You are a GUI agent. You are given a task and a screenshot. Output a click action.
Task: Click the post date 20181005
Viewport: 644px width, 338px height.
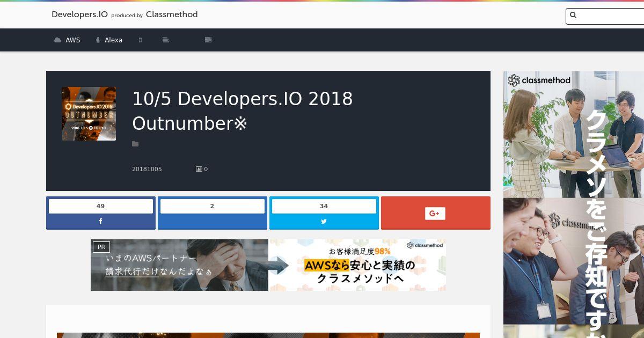point(147,169)
